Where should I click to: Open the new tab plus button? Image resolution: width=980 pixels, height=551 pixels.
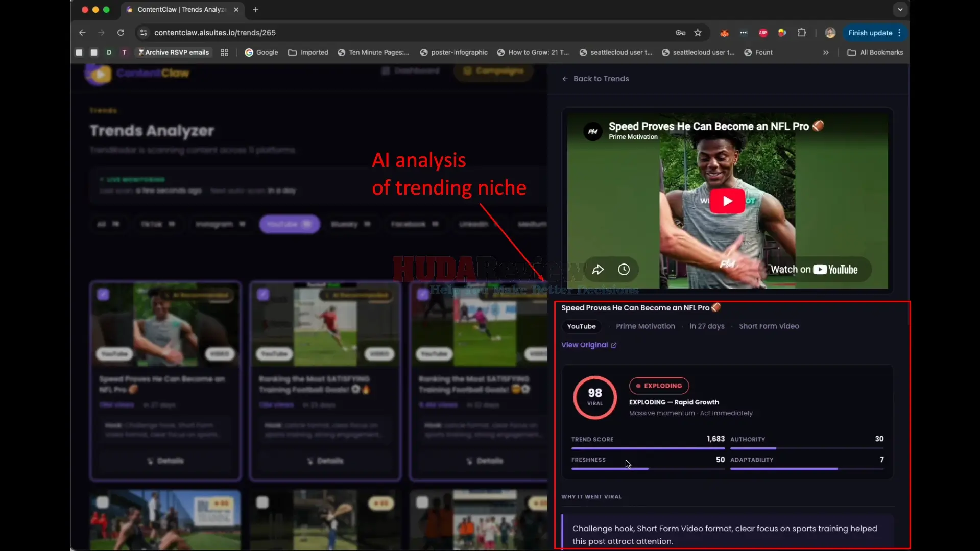(x=255, y=10)
